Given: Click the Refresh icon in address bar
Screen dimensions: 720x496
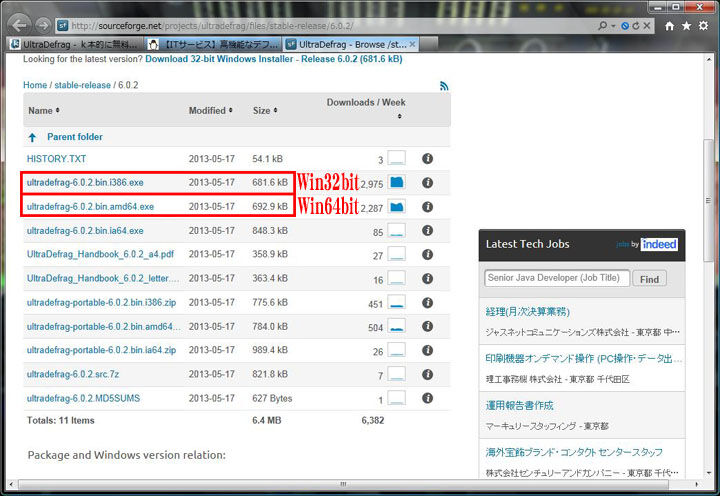Looking at the screenshot, I should (636, 26).
